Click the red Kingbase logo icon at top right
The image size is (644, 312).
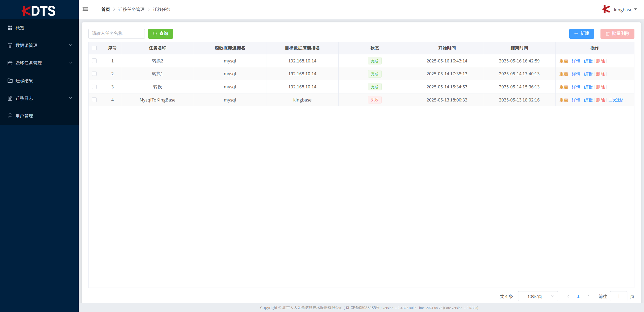[x=606, y=10]
